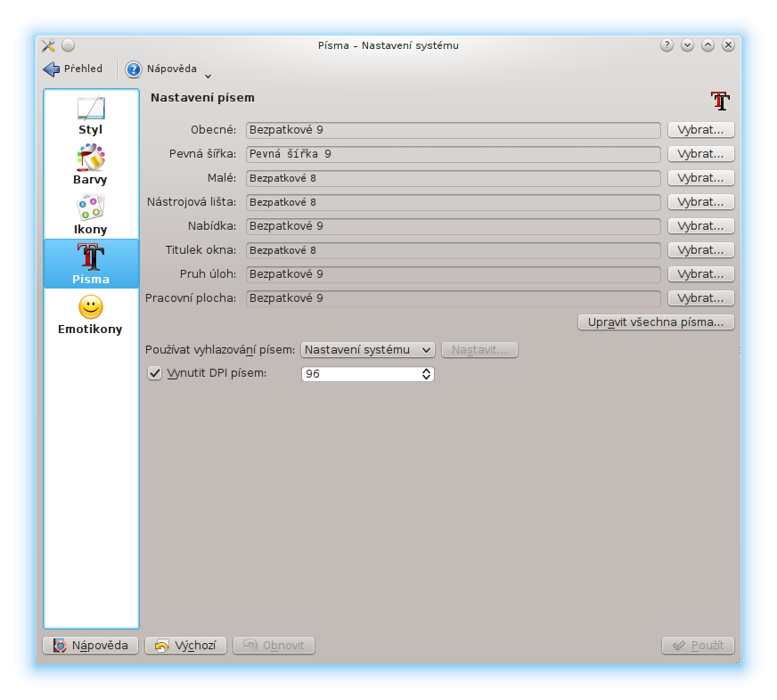Click the bottom Nápověda help button
The height and width of the screenshot is (700, 777).
[x=91, y=646]
